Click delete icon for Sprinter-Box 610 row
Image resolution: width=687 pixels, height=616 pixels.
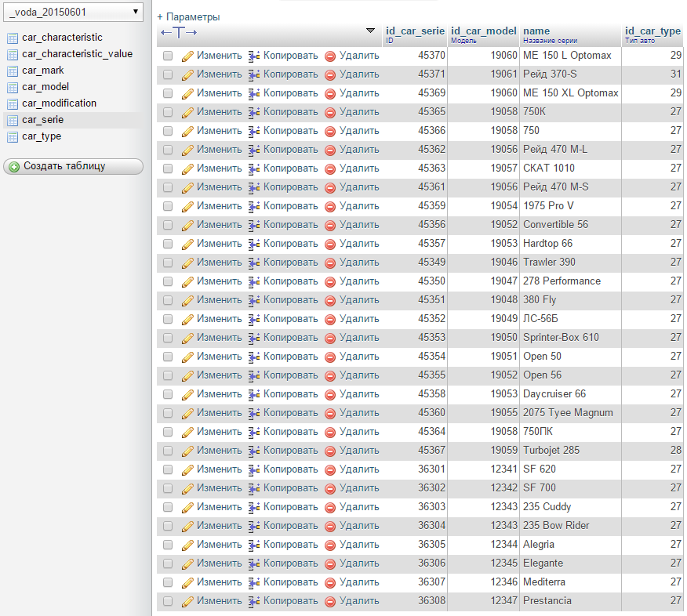(330, 339)
